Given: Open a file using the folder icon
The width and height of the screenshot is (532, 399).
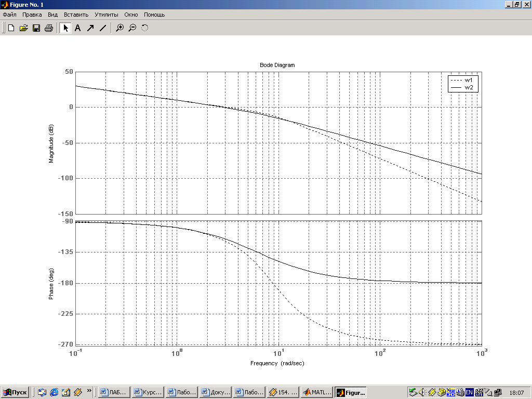Looking at the screenshot, I should coord(23,28).
